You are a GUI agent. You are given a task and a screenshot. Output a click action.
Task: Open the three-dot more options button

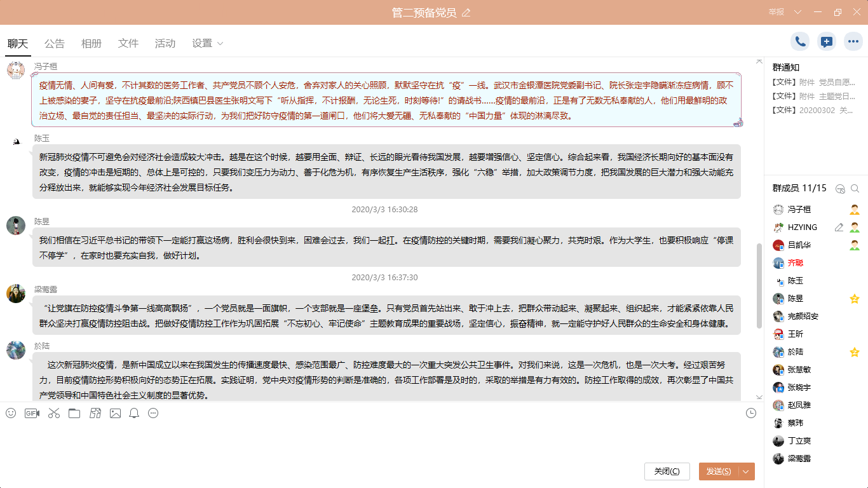853,42
